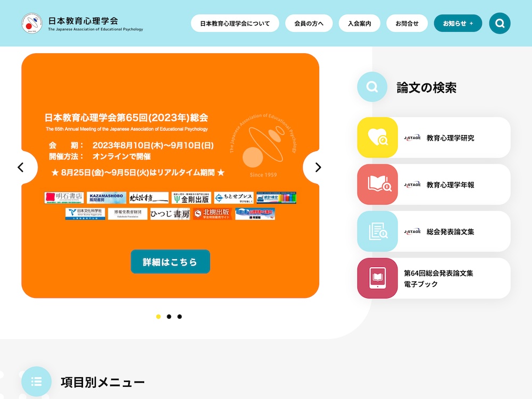Select the first yellow carousel dot
Viewport: 532px width, 399px height.
click(x=158, y=317)
